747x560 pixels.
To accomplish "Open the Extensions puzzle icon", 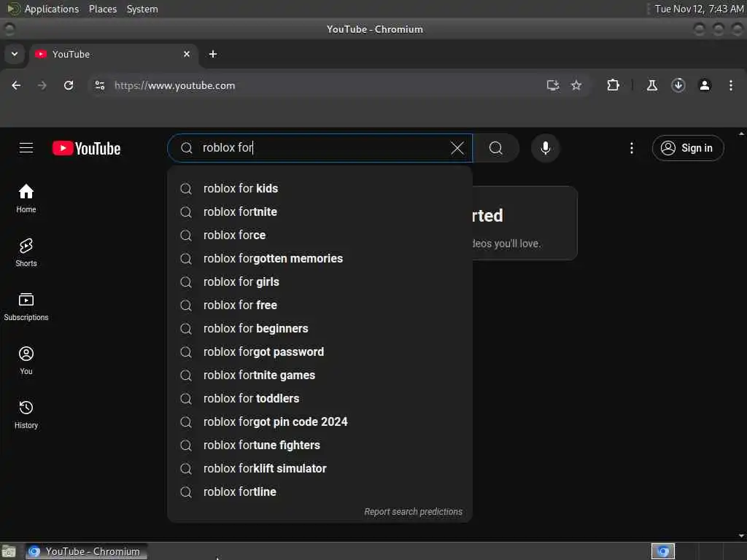I will [613, 85].
